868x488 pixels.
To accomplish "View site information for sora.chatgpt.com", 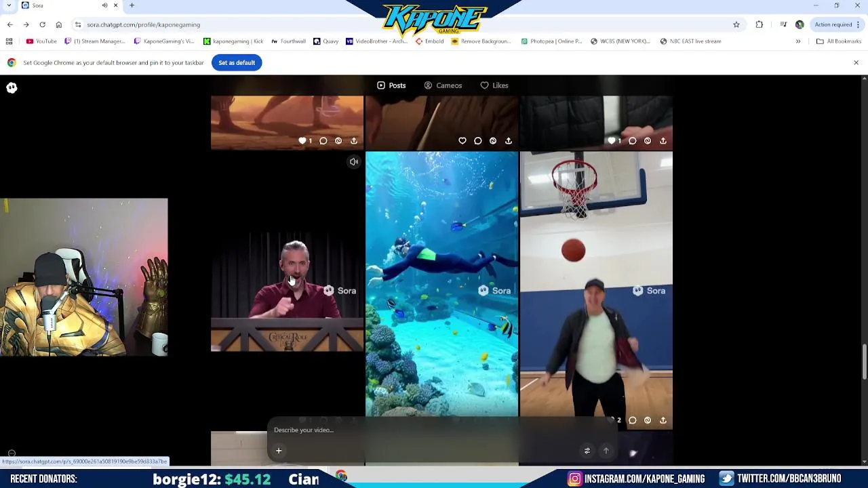I will [x=78, y=24].
